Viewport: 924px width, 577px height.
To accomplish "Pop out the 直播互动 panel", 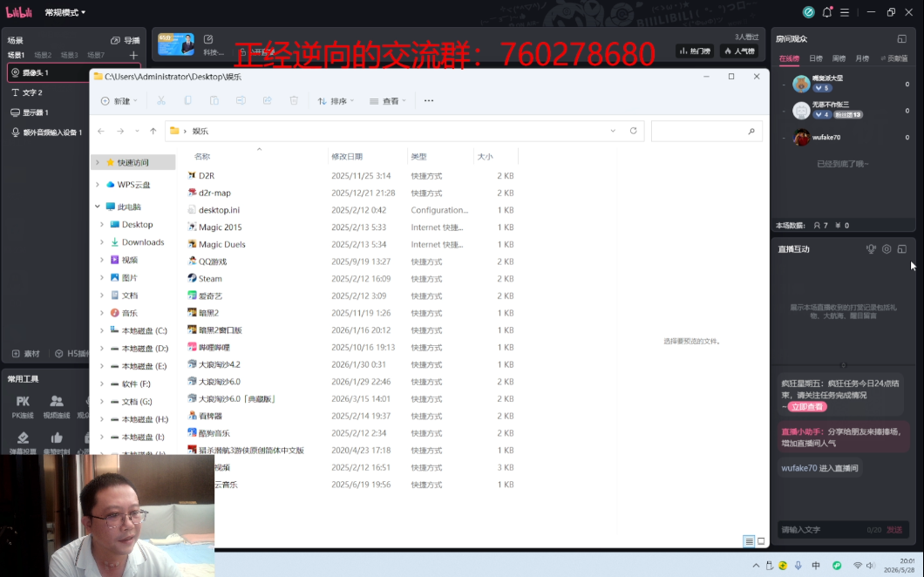I will [901, 248].
